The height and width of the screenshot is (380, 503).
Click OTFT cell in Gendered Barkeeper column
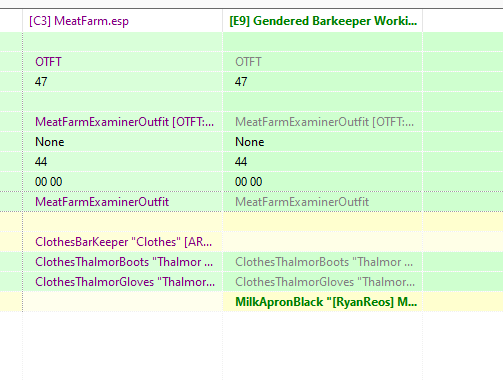pyautogui.click(x=322, y=62)
